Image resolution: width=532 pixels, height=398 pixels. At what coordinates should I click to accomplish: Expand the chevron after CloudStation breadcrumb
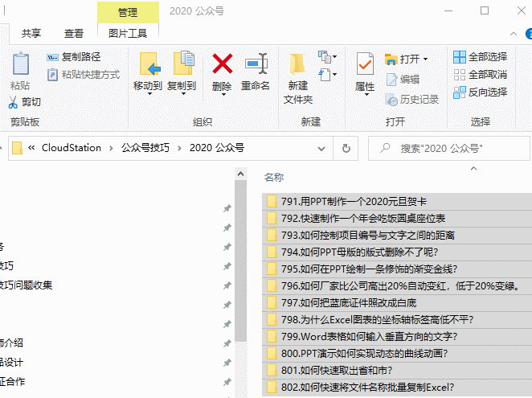pyautogui.click(x=111, y=148)
